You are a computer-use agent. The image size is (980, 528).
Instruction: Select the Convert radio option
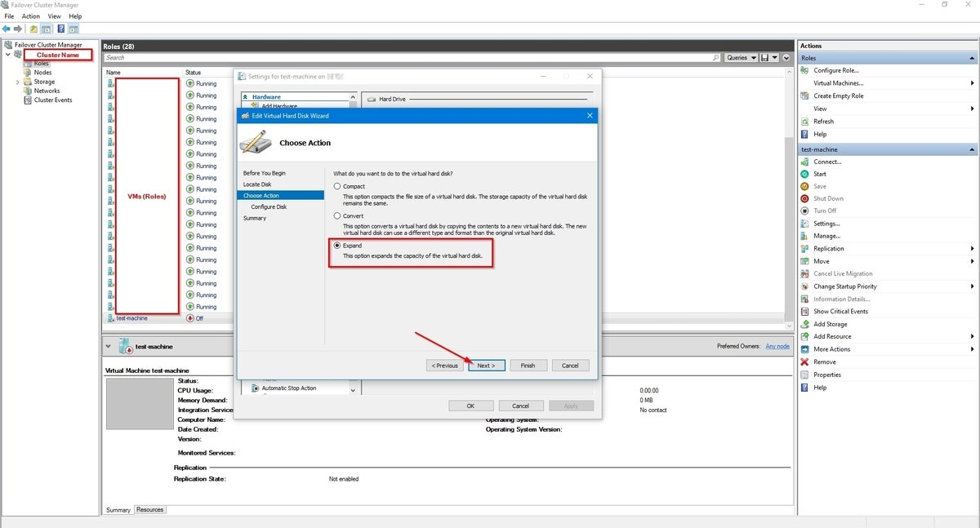[x=336, y=216]
